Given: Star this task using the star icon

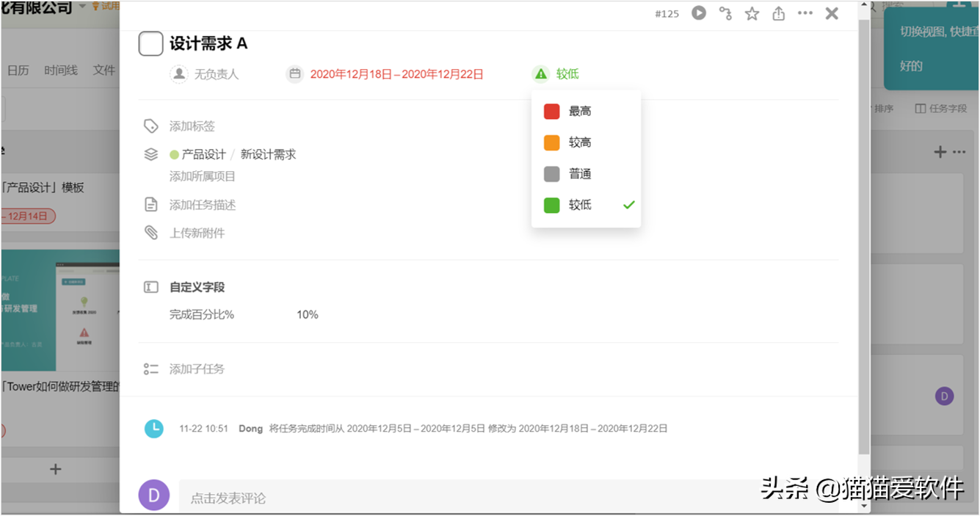Looking at the screenshot, I should [x=752, y=13].
